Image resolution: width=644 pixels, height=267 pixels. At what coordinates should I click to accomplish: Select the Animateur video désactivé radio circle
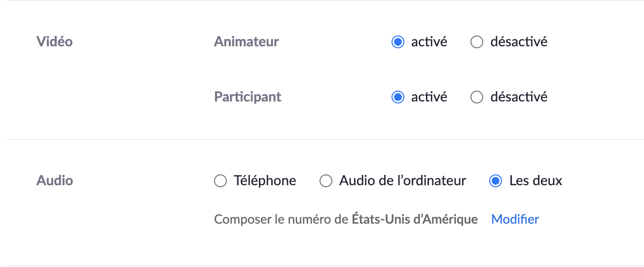(476, 42)
